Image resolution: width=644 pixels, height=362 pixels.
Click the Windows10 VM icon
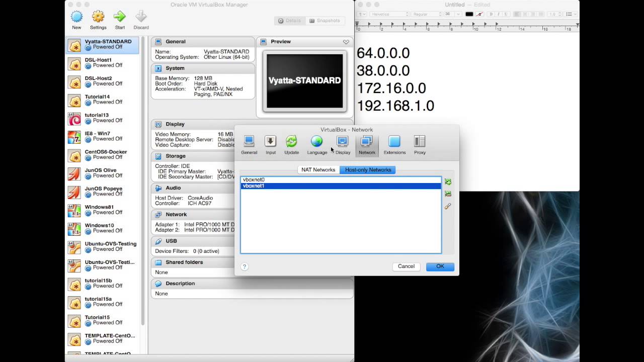coord(74,229)
